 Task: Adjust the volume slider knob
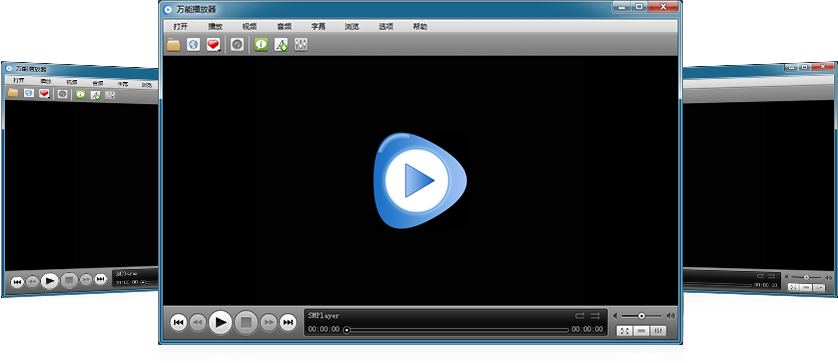(x=641, y=316)
